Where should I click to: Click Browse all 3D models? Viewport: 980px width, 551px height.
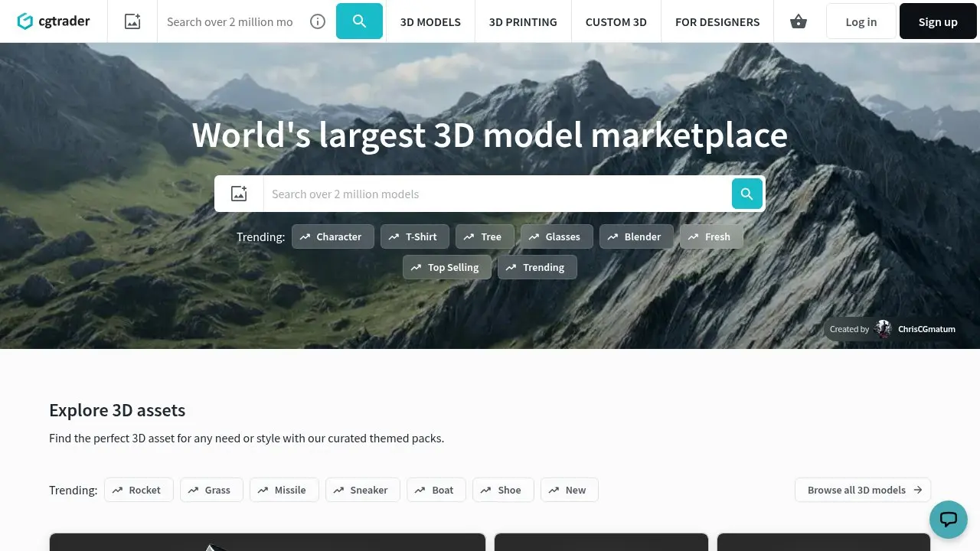pos(863,490)
